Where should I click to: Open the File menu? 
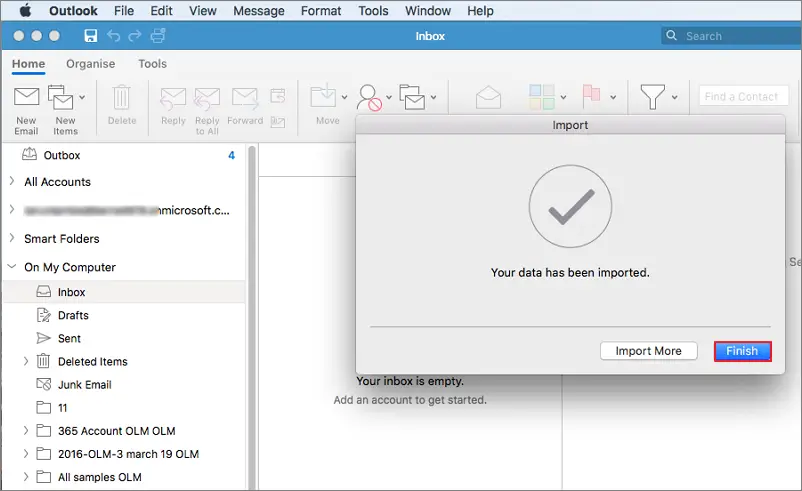point(124,11)
